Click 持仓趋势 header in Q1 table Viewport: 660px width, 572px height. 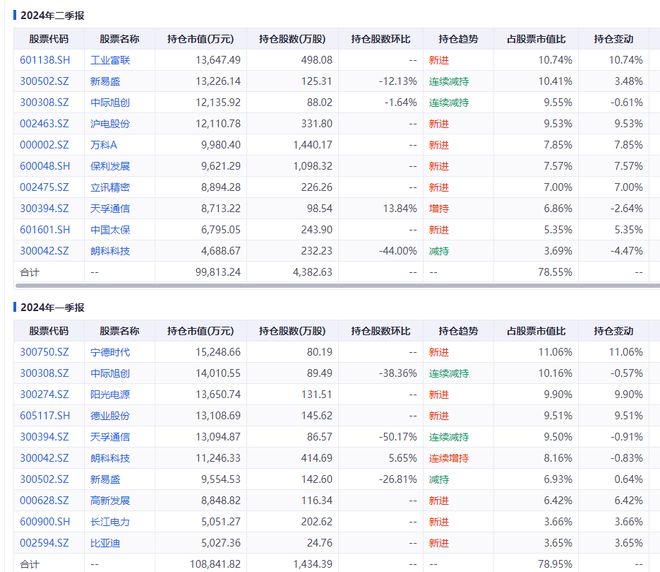[x=458, y=331]
